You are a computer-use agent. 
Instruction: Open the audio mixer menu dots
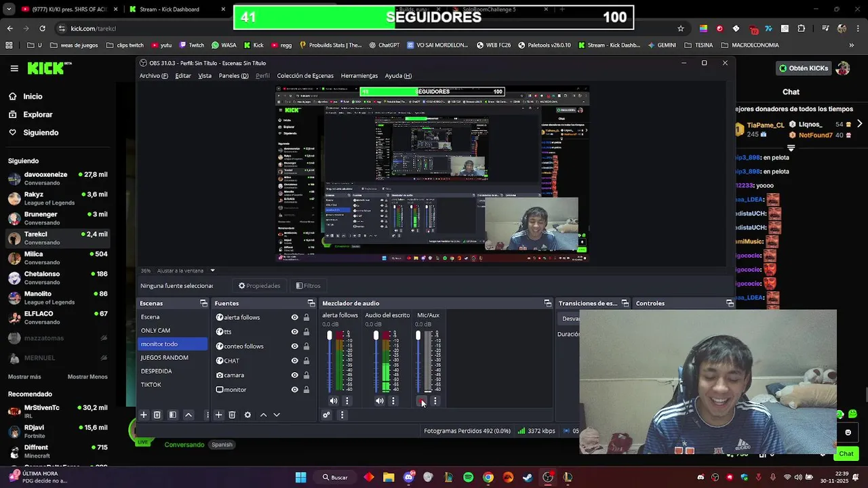tap(342, 415)
